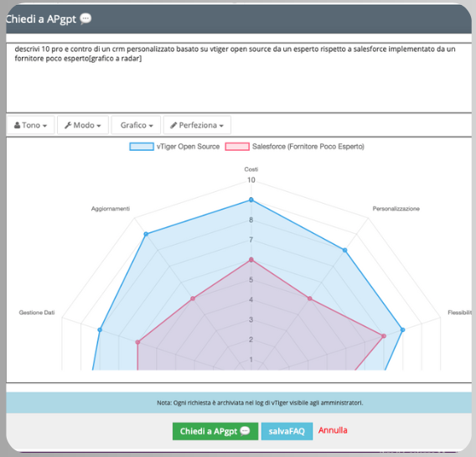This screenshot has height=457, width=476.
Task: Click blue data point on Gestione Dati axis
Action: click(100, 330)
